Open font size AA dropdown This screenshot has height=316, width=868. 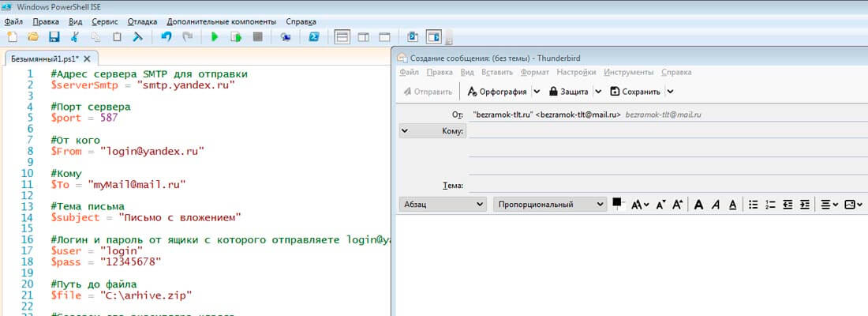pyautogui.click(x=640, y=205)
